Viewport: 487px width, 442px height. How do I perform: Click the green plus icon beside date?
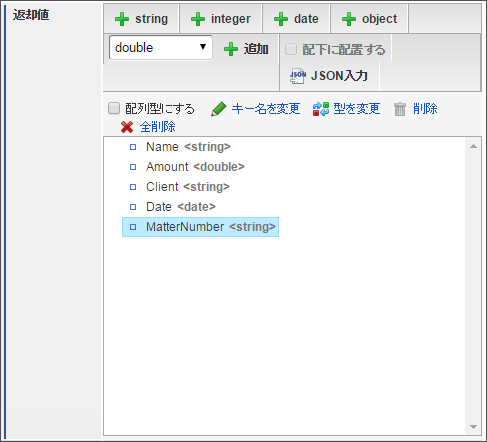281,19
